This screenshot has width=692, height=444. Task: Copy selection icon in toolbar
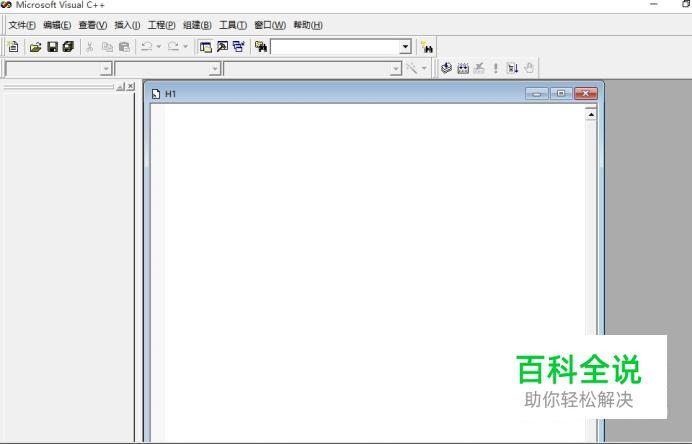point(107,47)
